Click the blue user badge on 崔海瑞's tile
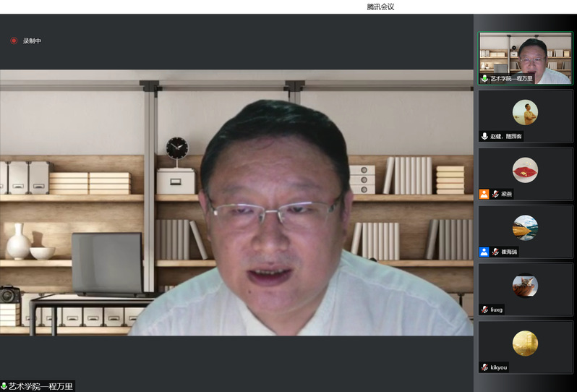 (484, 252)
